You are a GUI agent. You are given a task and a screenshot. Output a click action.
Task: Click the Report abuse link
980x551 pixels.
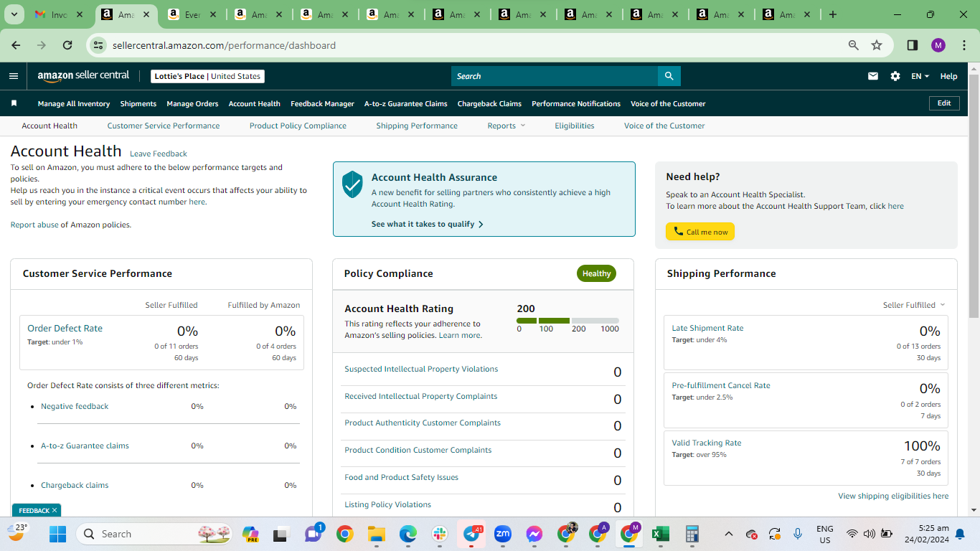click(34, 225)
